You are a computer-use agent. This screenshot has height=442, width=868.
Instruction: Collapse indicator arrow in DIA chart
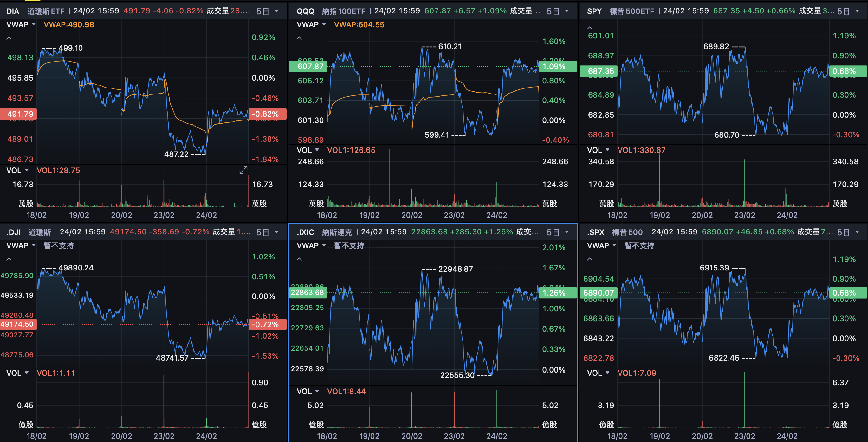point(9,38)
